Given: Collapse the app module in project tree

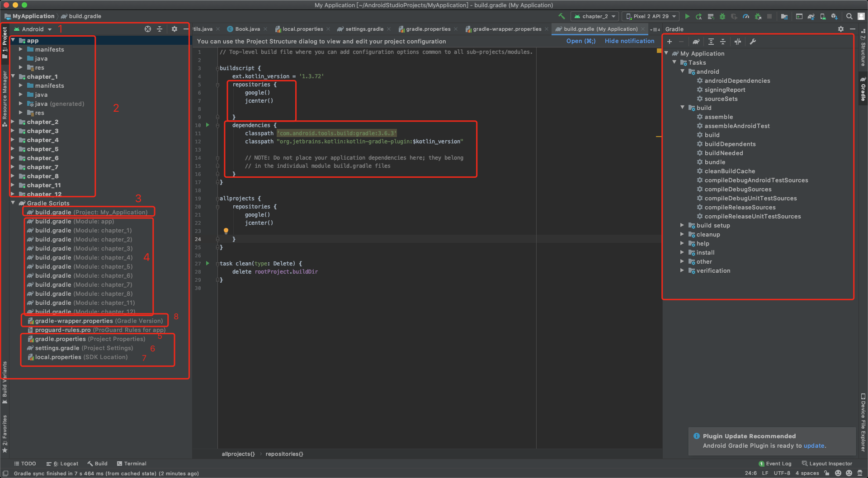Looking at the screenshot, I should click(x=13, y=40).
